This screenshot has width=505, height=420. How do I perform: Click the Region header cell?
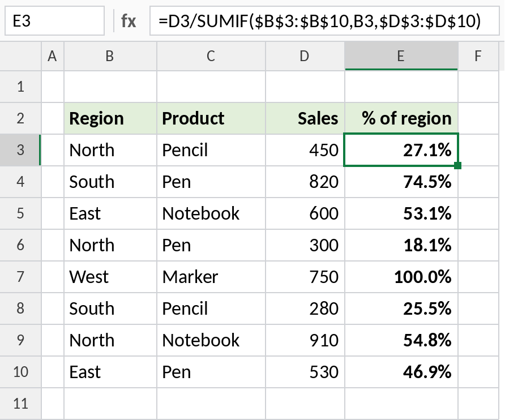pos(110,118)
